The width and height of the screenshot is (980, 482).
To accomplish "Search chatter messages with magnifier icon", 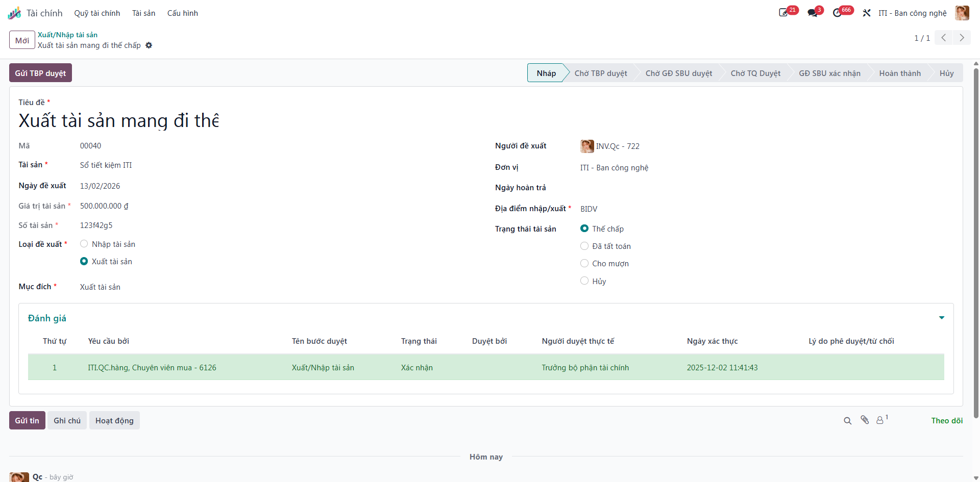I will pos(847,421).
